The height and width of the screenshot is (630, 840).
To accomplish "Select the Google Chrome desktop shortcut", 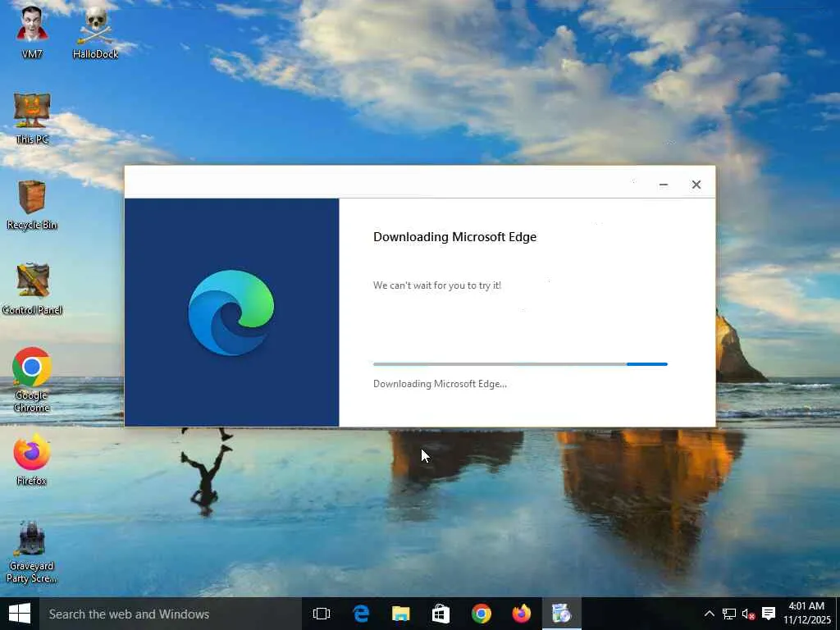I will [32, 379].
